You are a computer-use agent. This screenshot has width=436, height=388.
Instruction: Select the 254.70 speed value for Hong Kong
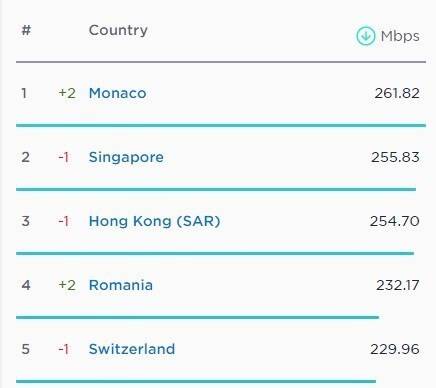click(395, 221)
